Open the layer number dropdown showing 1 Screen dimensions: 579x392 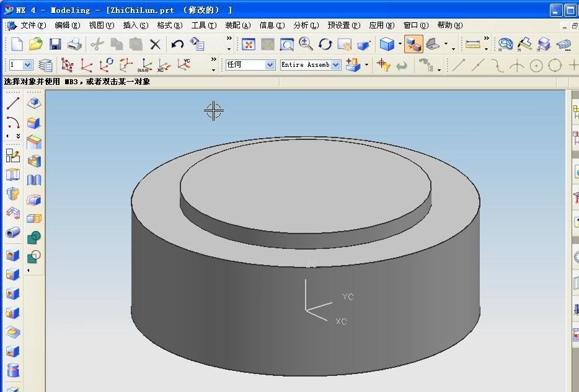(27, 65)
